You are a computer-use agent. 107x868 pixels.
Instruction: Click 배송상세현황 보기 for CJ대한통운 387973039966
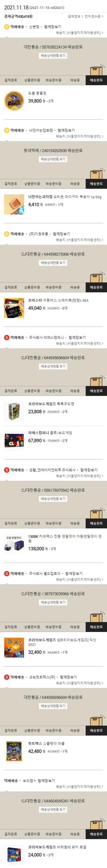(53, 602)
